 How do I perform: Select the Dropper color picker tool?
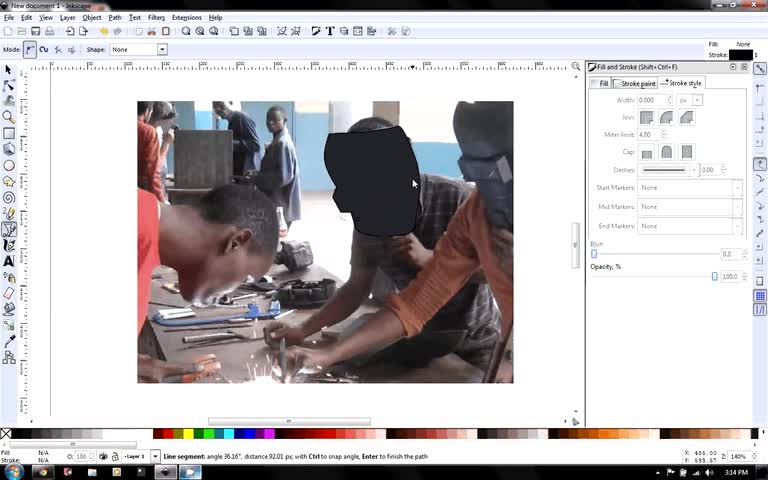coord(8,341)
